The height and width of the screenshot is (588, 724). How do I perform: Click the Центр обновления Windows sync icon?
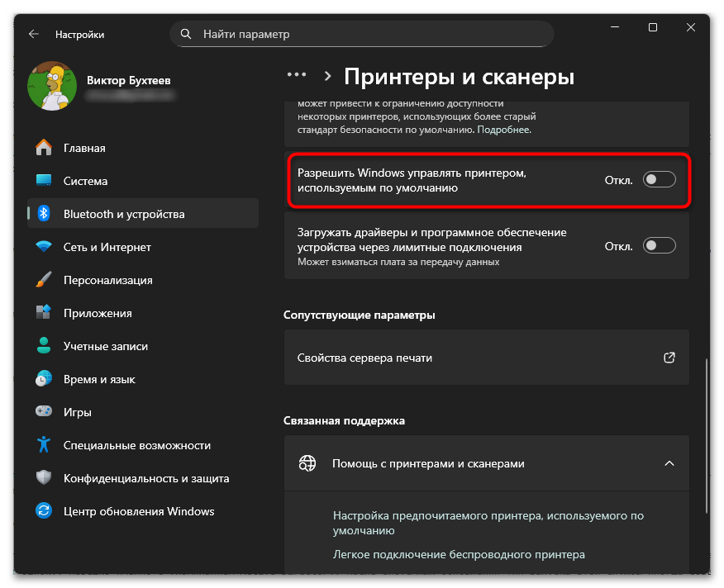pos(44,511)
